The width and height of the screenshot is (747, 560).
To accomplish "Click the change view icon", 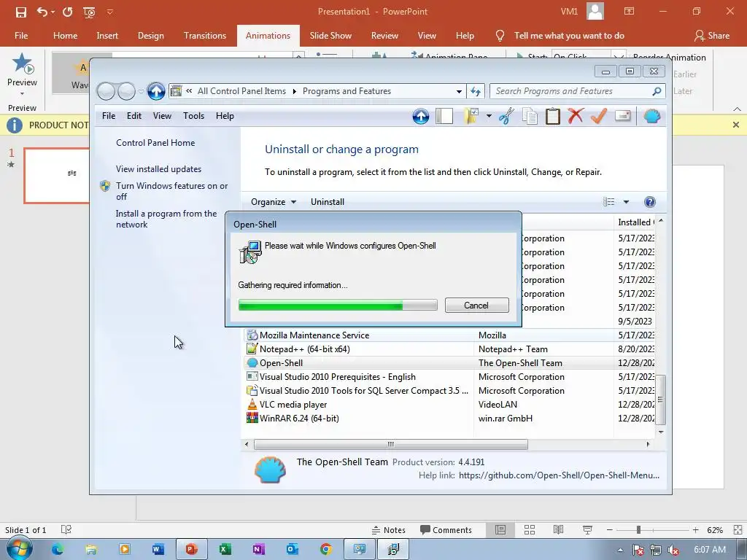I will (x=609, y=202).
